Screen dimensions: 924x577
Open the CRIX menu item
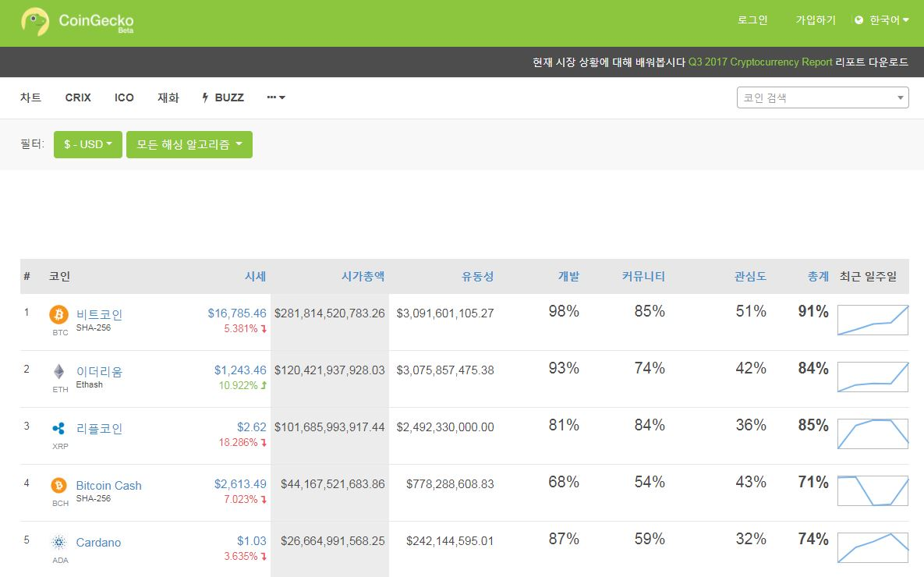point(78,97)
